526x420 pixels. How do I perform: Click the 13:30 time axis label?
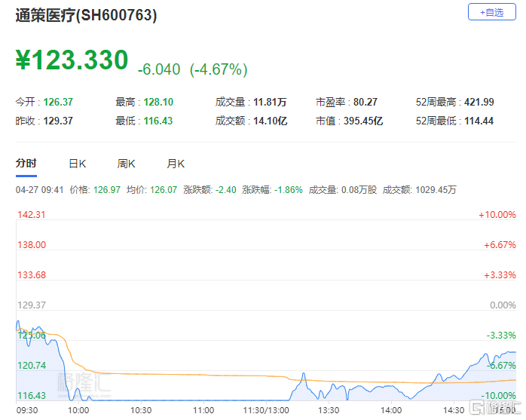tap(329, 410)
